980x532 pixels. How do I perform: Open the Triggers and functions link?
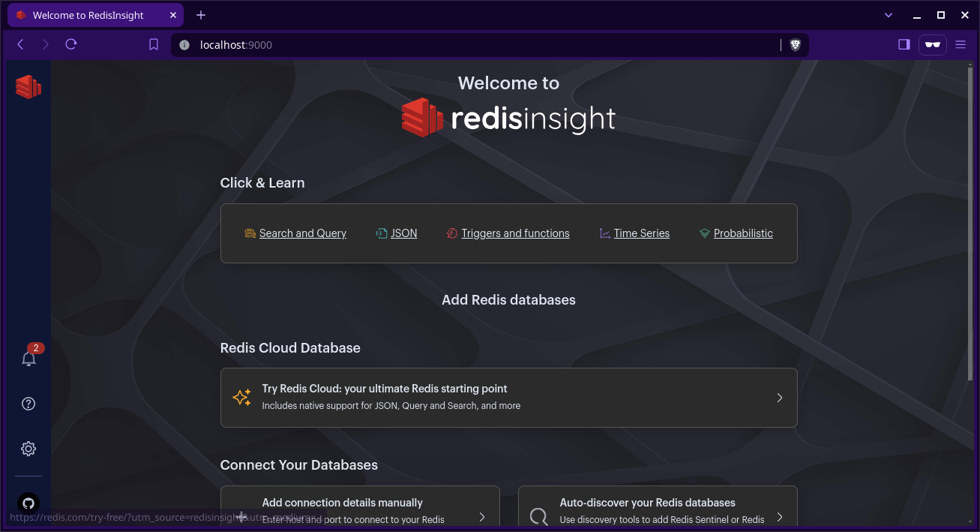515,233
